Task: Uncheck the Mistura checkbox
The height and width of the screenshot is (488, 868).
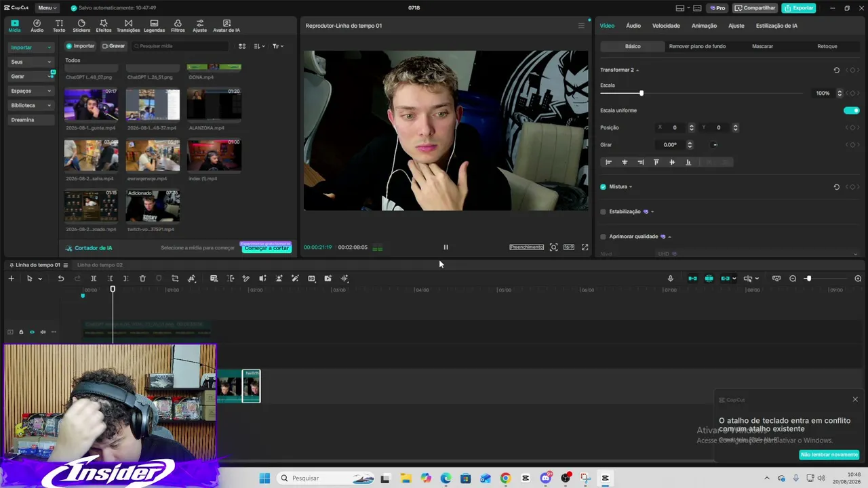Action: 603,187
